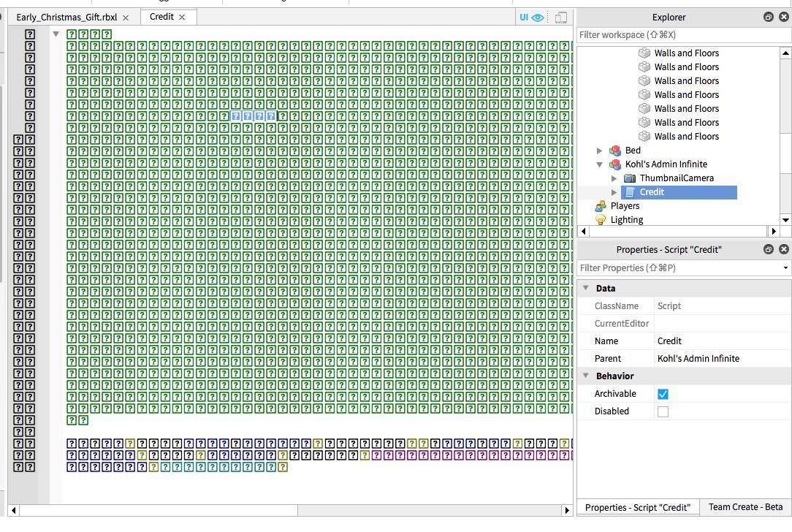The image size is (792, 532).
Task: Click the ThumbnailCamera camera icon
Action: pyautogui.click(x=630, y=178)
